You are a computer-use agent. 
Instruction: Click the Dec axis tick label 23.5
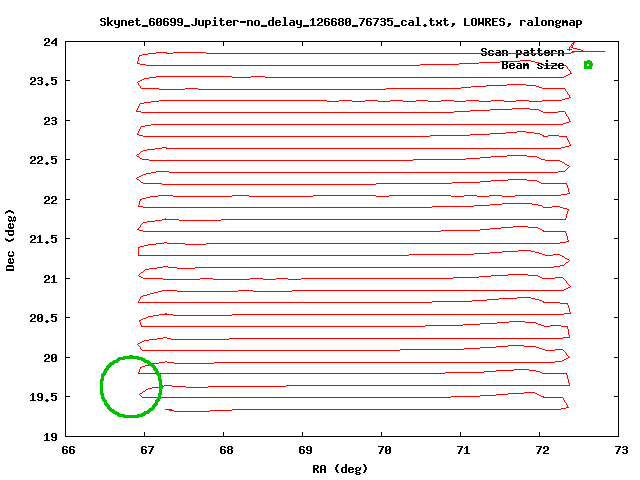(x=43, y=81)
